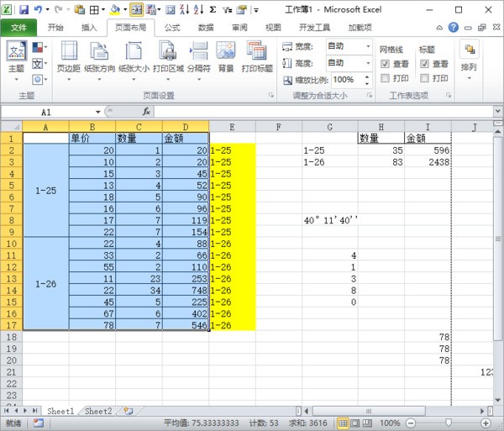Toggle Headings Print (打印) checkbox
Viewport: 504px width, 431px height.
pyautogui.click(x=424, y=78)
